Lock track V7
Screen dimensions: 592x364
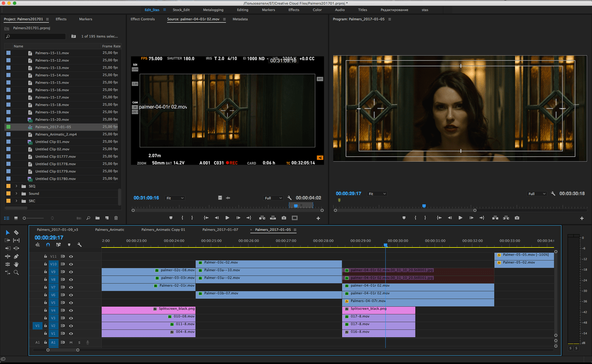[45, 287]
